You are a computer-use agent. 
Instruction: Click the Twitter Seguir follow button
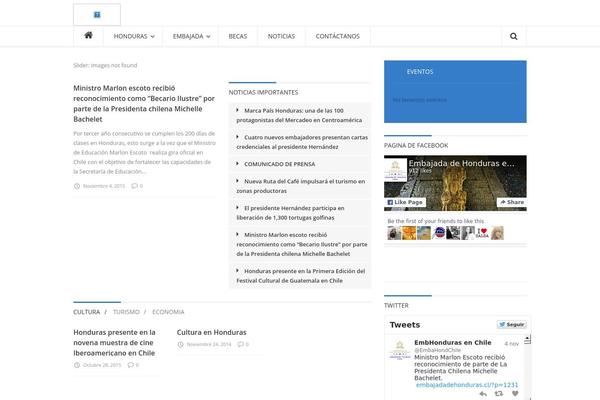click(512, 325)
